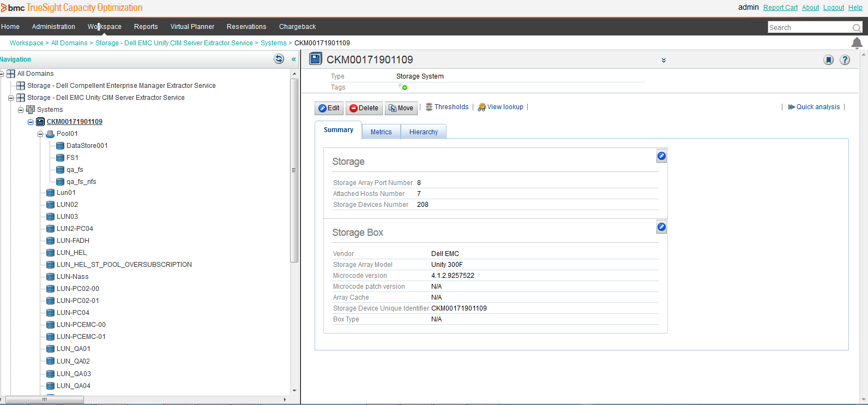Open the Virtual Planner menu
868x405 pixels.
tap(192, 27)
